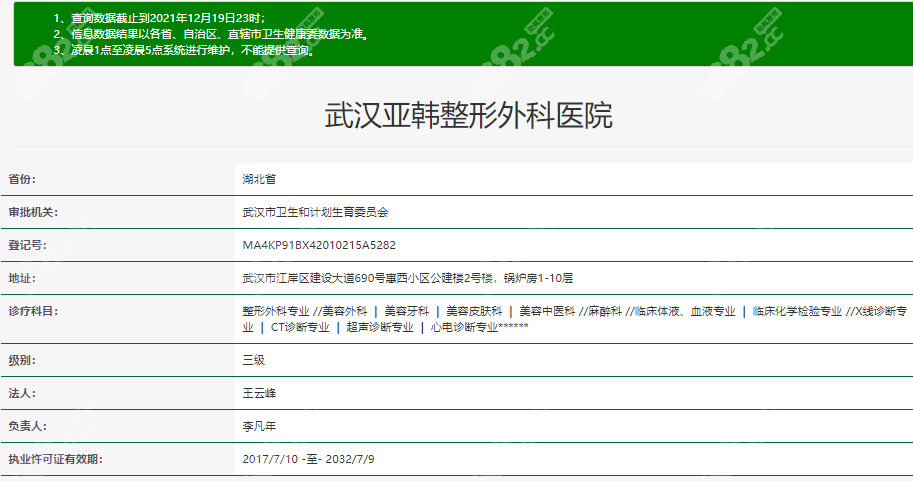
Task: Select CT诊断专业 in the departments list
Action: 300,327
